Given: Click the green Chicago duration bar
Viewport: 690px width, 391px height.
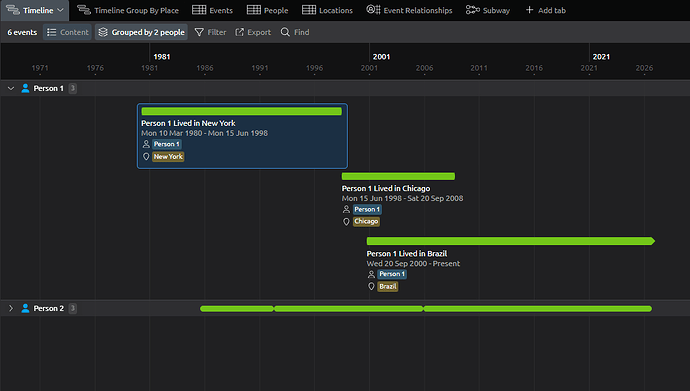Looking at the screenshot, I should point(398,176).
